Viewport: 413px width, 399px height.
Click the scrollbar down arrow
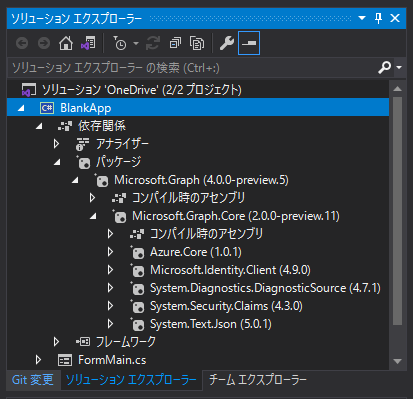[397, 361]
